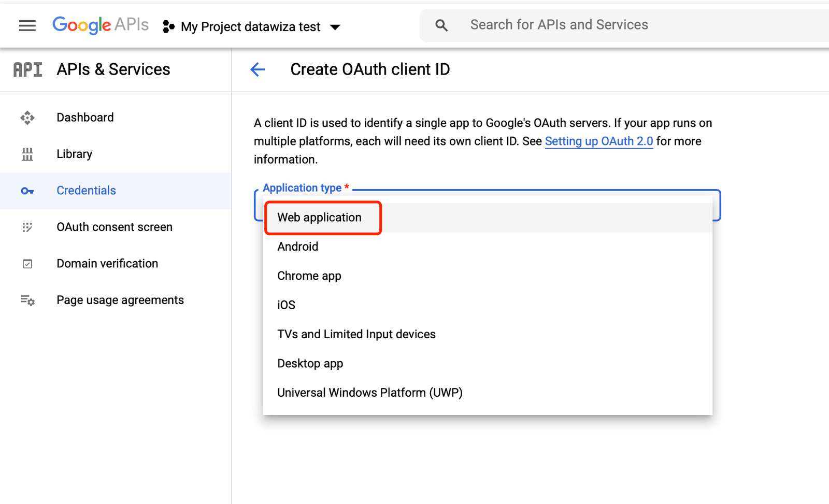Select Android application type
829x504 pixels.
point(488,247)
